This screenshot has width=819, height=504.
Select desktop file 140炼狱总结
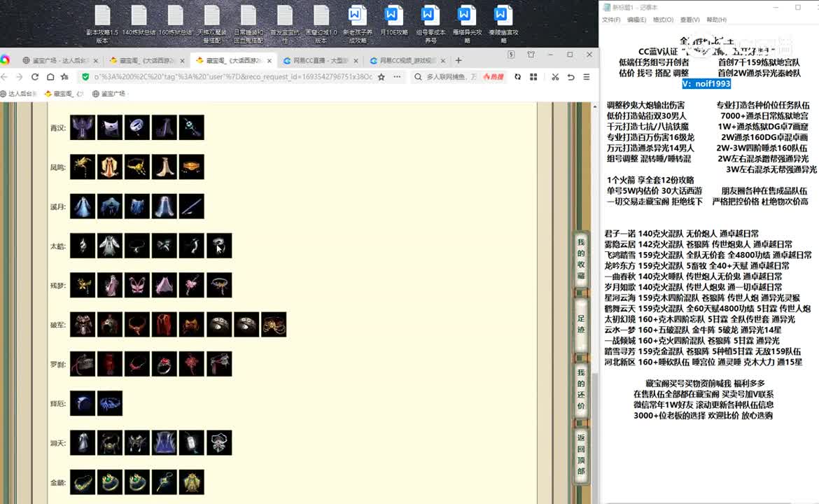139,21
